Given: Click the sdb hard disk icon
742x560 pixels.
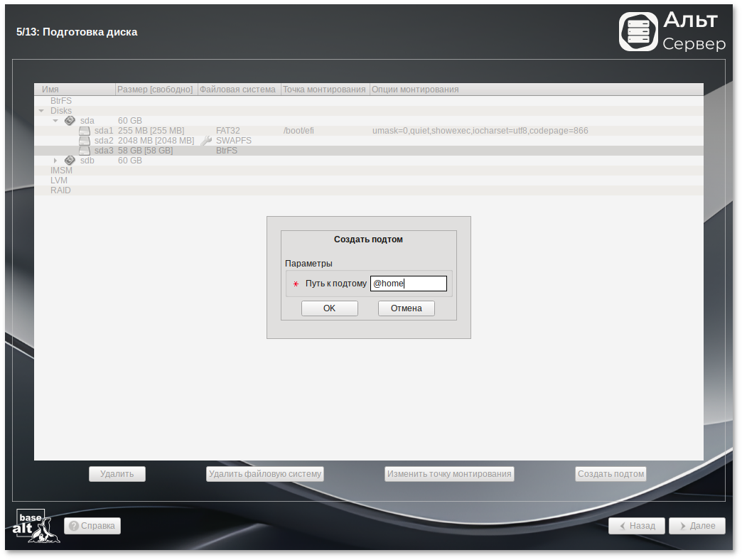Looking at the screenshot, I should (x=70, y=161).
